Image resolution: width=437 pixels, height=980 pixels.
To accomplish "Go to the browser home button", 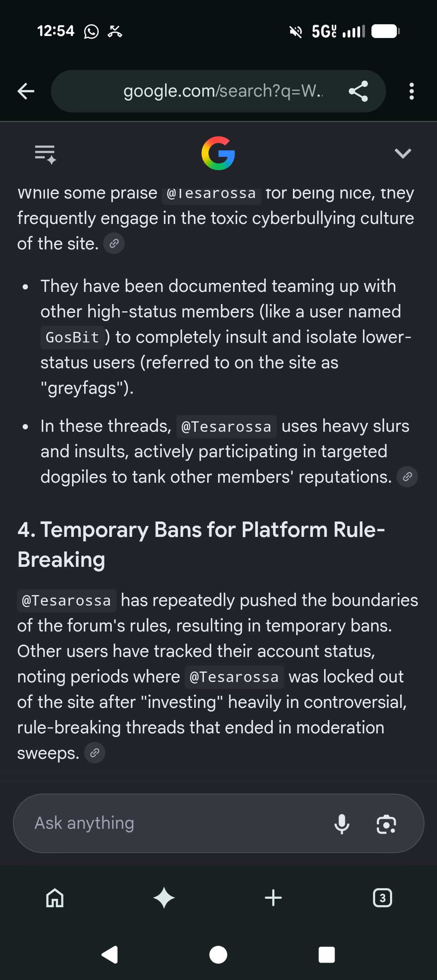I will pos(55,898).
